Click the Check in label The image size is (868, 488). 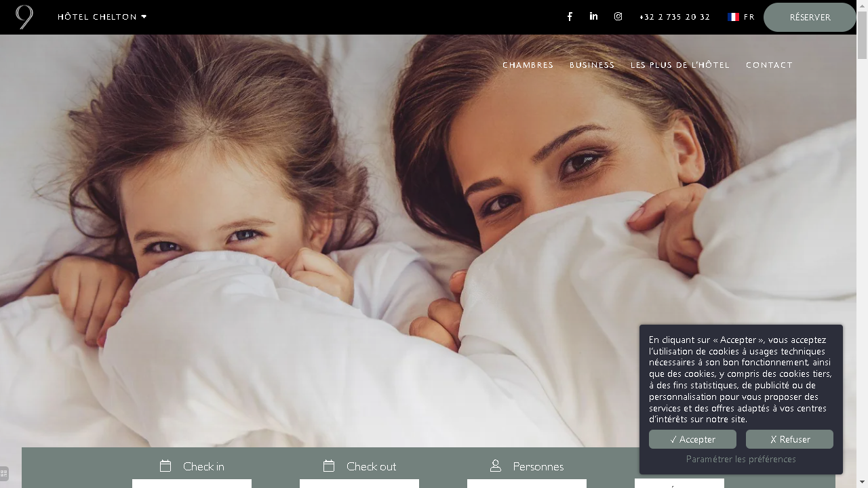pyautogui.click(x=203, y=466)
